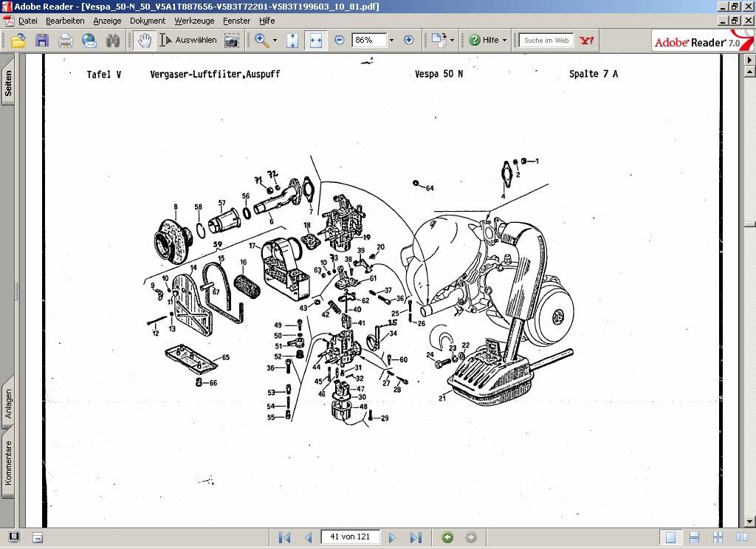This screenshot has width=756, height=549.
Task: Expand the Hilfe dropdown in toolbar
Action: coord(504,41)
